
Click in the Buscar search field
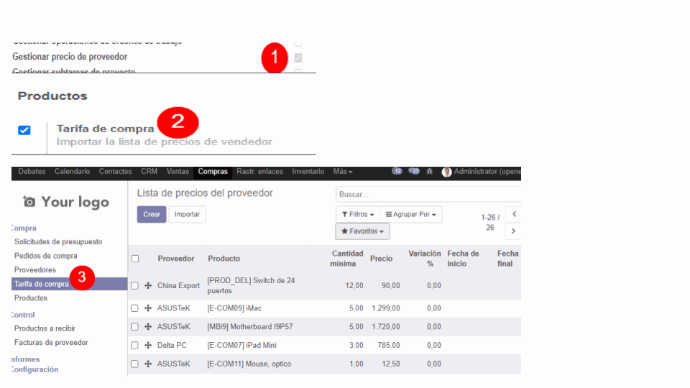click(x=428, y=194)
